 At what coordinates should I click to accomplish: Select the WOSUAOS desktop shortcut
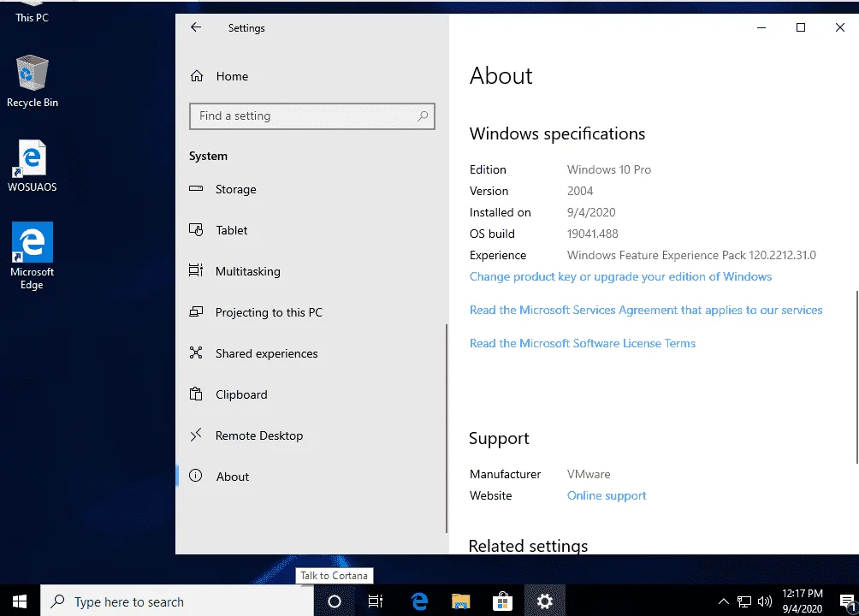coord(33,165)
